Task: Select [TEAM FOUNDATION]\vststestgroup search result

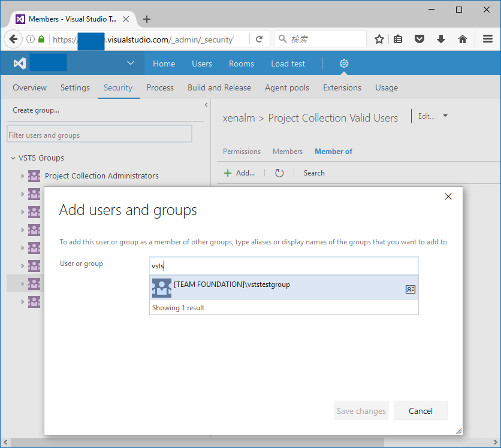Action: point(284,288)
